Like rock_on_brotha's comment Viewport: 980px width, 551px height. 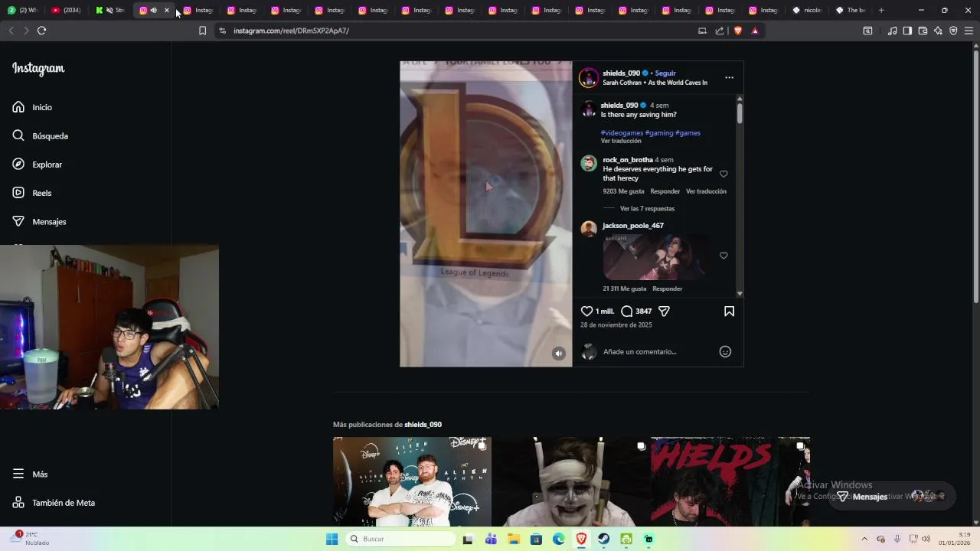pos(724,174)
